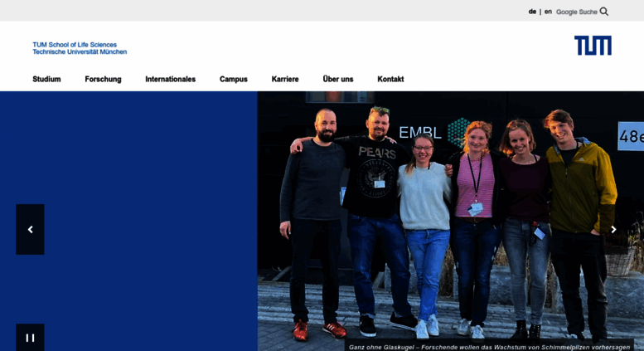The width and height of the screenshot is (644, 351).
Task: Open the Karriere menu
Action: [285, 79]
